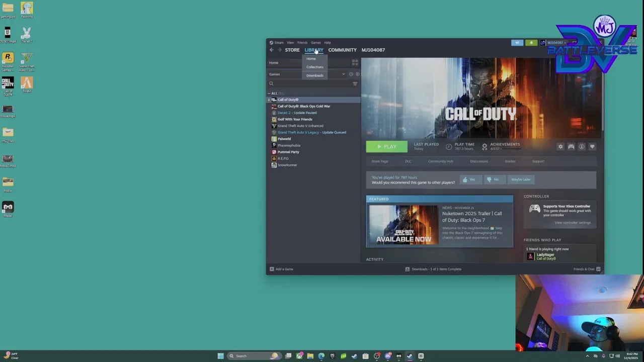
Task: Collapse the ALL games category
Action: pyautogui.click(x=269, y=94)
